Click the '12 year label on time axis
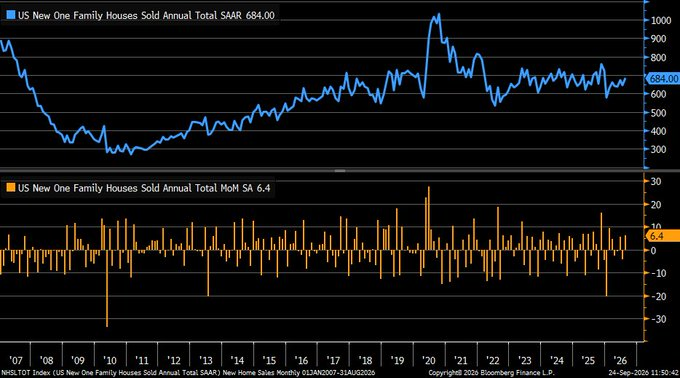The height and width of the screenshot is (378, 680). click(x=173, y=360)
